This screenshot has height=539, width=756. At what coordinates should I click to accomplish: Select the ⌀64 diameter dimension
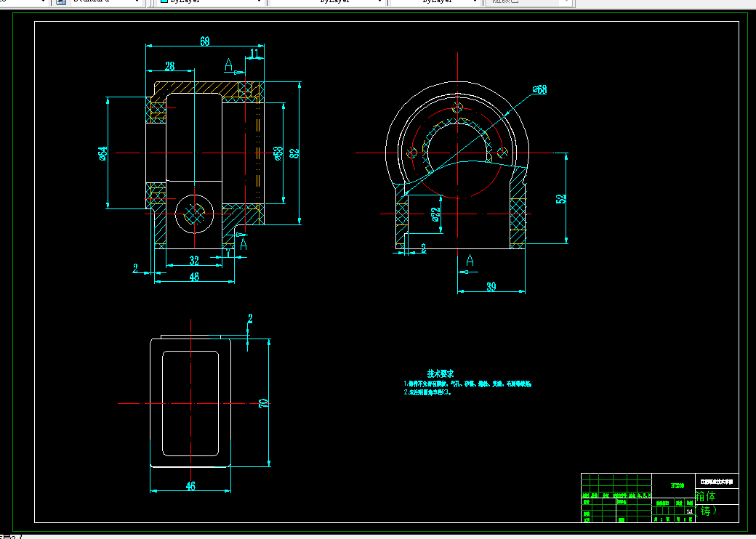[x=102, y=153]
